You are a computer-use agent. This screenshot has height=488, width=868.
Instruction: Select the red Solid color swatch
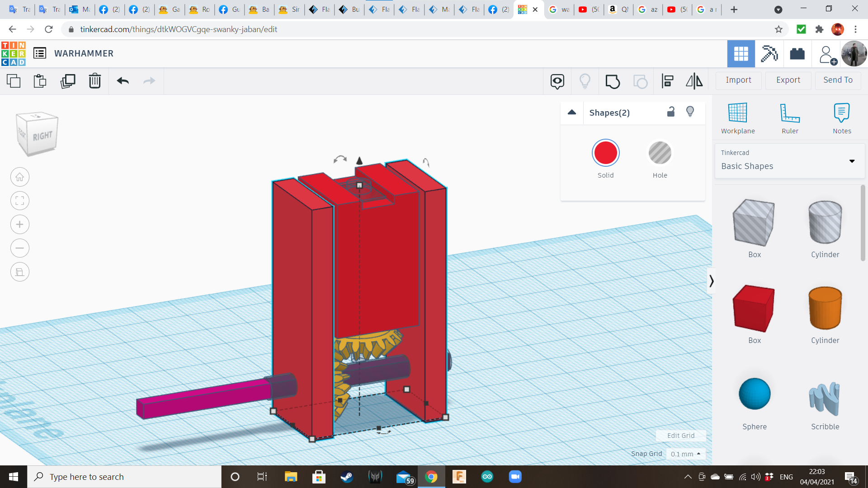point(606,153)
